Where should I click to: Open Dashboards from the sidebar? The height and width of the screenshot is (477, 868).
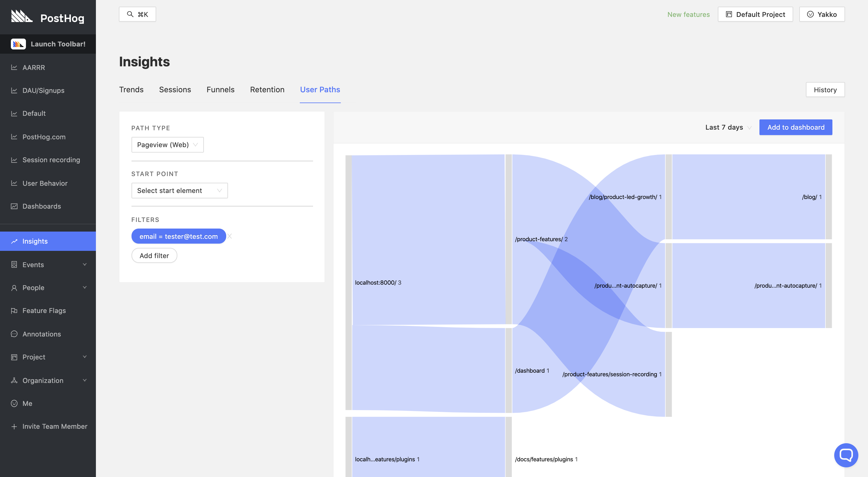[41, 206]
